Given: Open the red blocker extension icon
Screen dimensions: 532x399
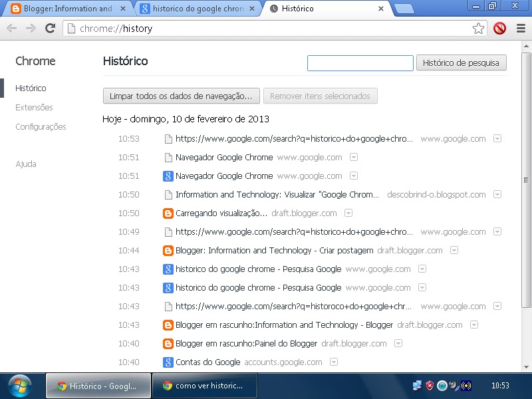Looking at the screenshot, I should coord(500,28).
